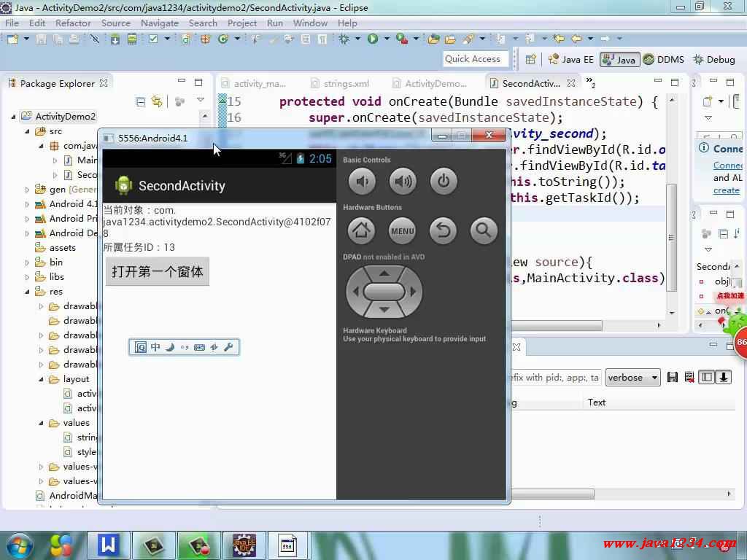
Task: Expand the bin folder node
Action: 27,262
